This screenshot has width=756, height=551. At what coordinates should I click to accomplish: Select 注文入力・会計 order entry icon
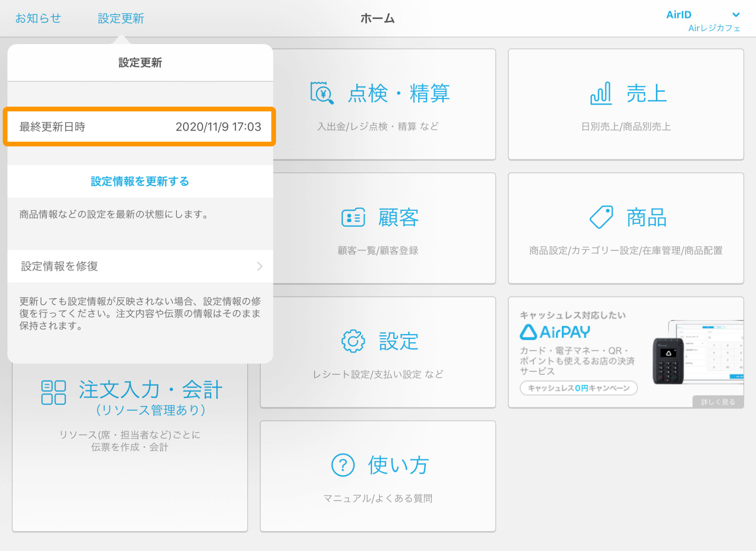[53, 392]
